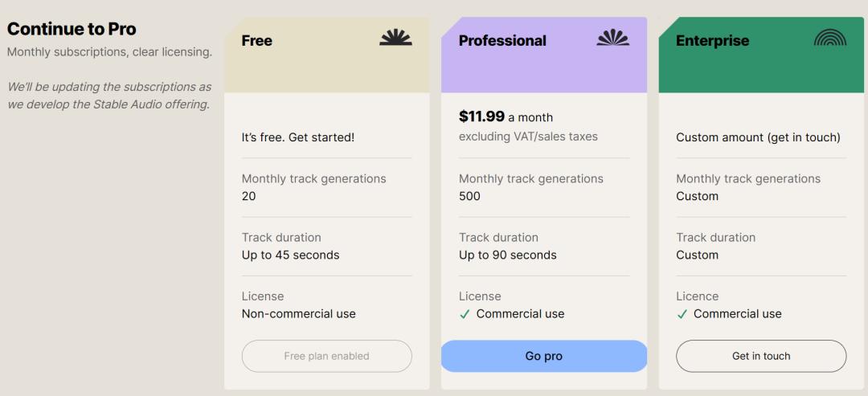Viewport: 868px width, 396px height.
Task: Click Up to 45 seconds duration
Action: tap(290, 255)
